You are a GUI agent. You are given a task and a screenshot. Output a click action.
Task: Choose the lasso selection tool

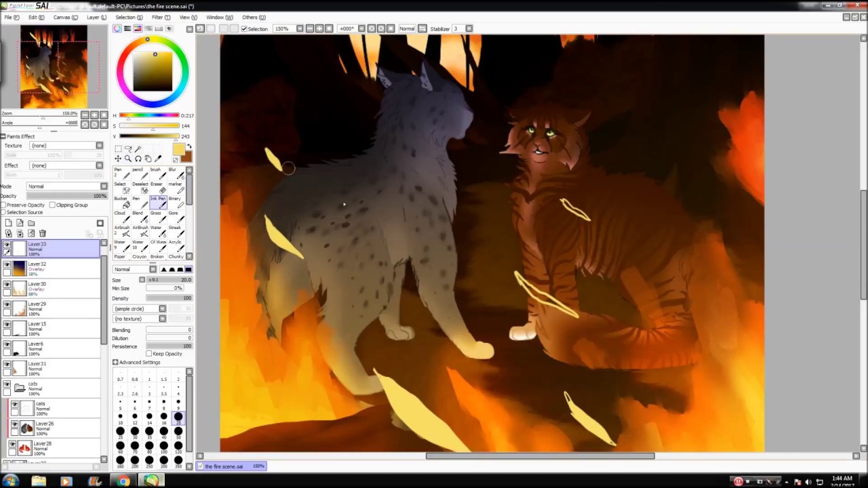point(128,148)
